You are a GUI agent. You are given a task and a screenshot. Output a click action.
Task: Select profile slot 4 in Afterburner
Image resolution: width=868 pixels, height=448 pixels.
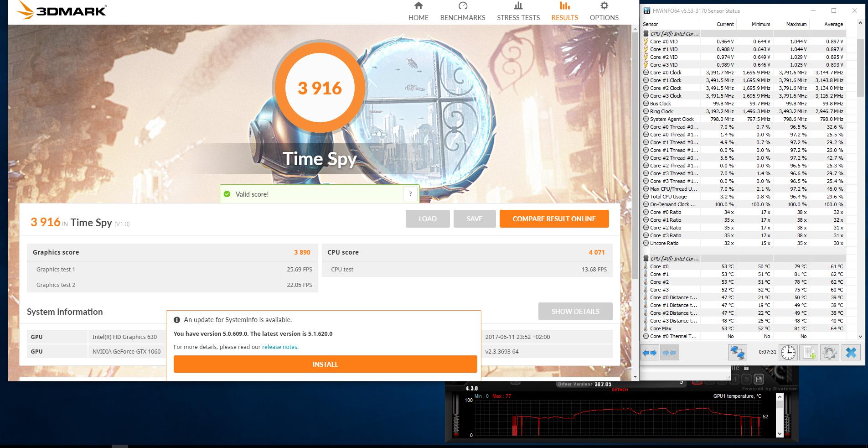(x=734, y=379)
